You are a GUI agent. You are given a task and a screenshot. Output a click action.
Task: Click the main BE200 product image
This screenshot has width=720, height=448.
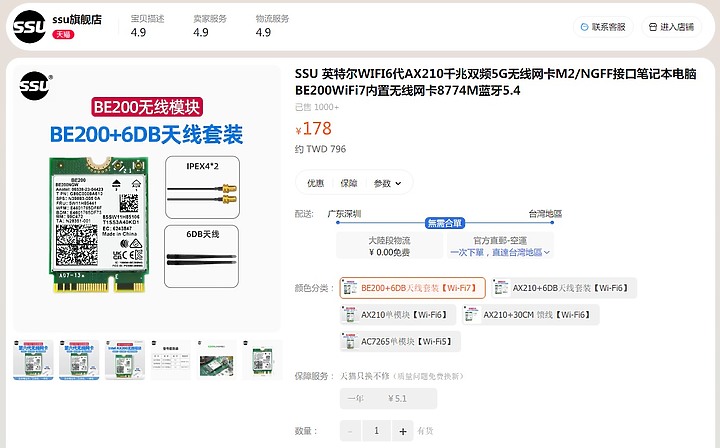[146, 198]
